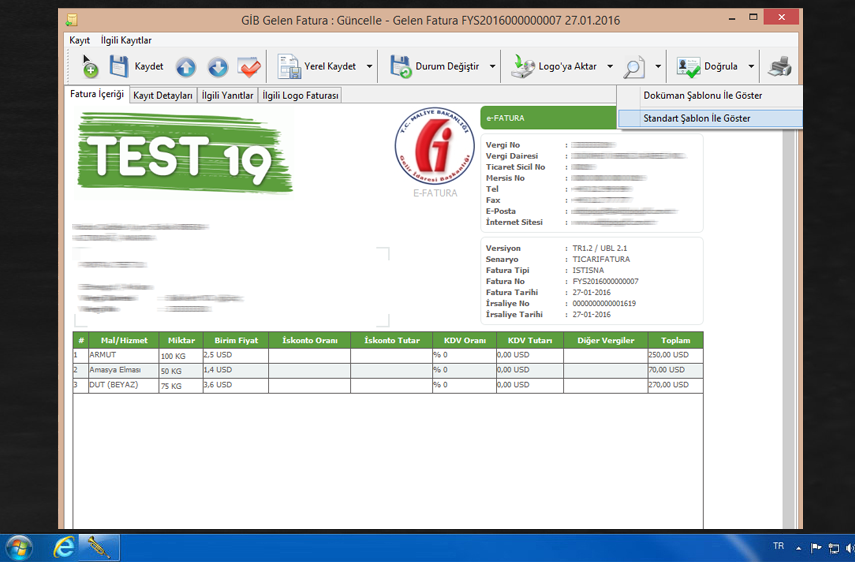Choose Doküman Şablonu İle Göster
This screenshot has height=562, width=855.
tap(710, 95)
